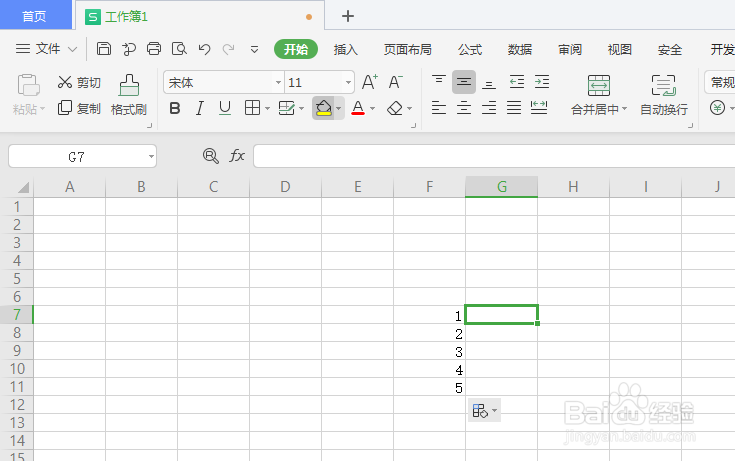
Task: Expand the 合并居中 dropdown arrow
Action: tap(624, 109)
